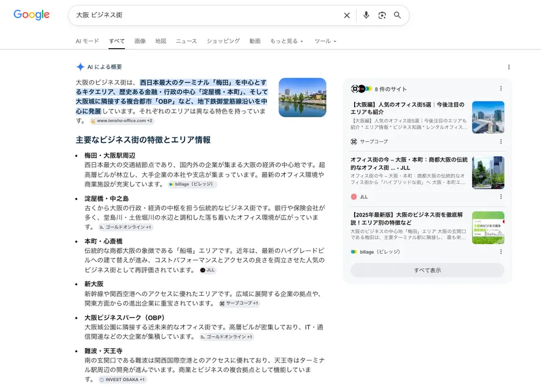Viewport: 541px width, 392px height.
Task: Expand the もっと見る dropdown
Action: tap(286, 41)
